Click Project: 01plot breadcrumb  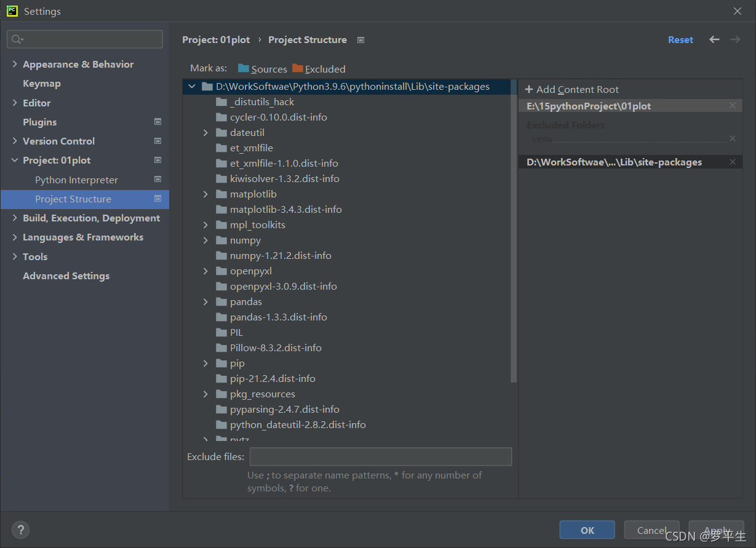point(216,39)
